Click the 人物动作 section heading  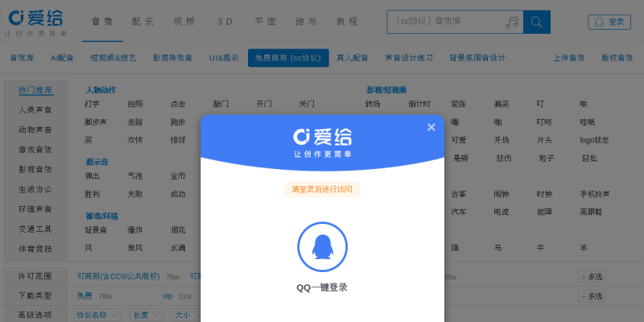[x=101, y=90]
